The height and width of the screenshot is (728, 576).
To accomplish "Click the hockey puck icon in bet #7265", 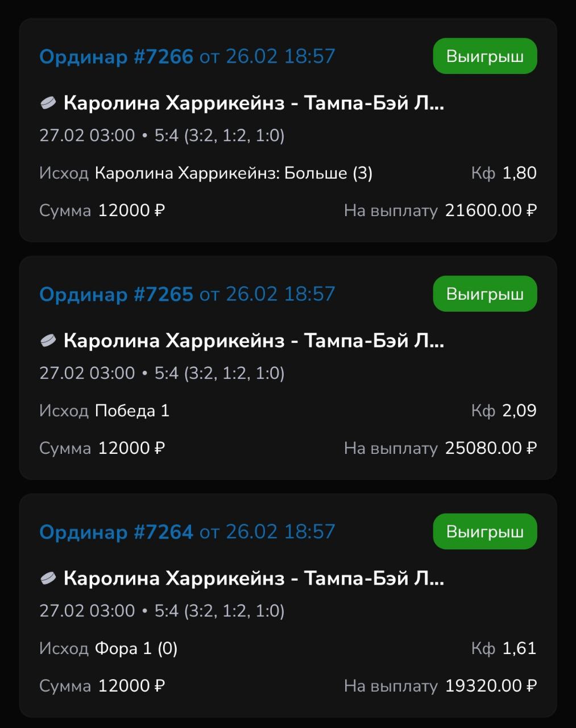I will click(48, 341).
